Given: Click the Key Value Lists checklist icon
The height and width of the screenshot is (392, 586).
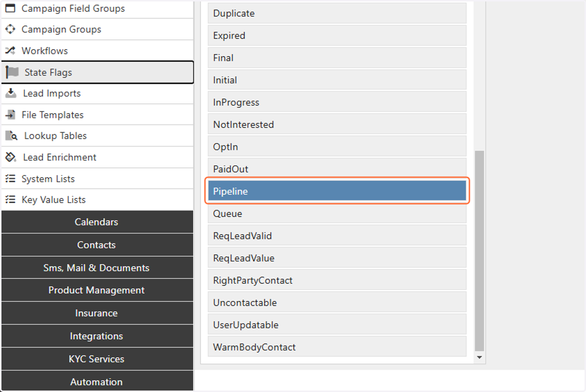Looking at the screenshot, I should coord(10,200).
